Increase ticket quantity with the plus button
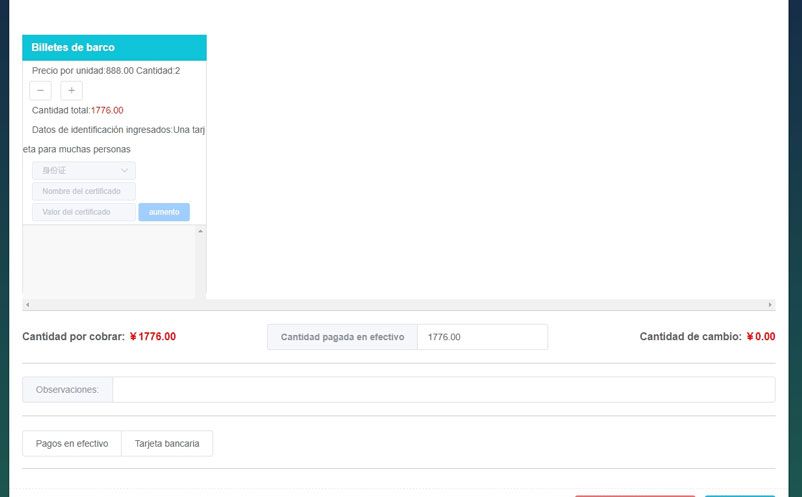802x497 pixels. (x=71, y=90)
